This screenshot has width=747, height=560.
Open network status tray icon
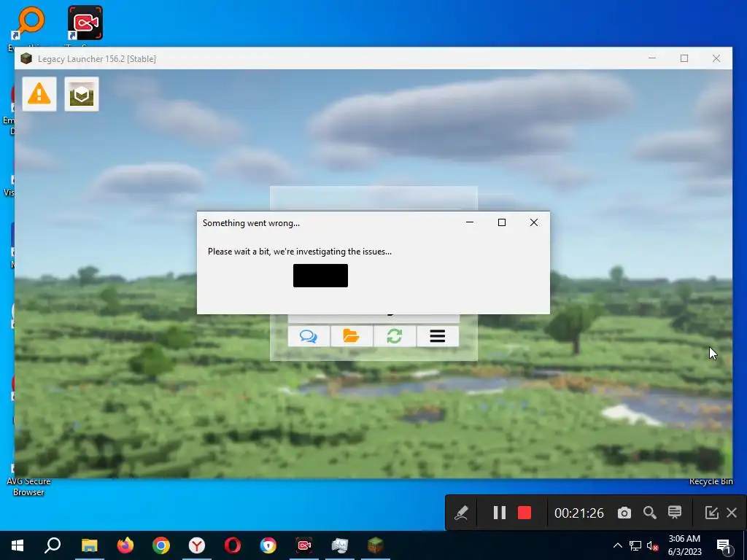click(635, 545)
